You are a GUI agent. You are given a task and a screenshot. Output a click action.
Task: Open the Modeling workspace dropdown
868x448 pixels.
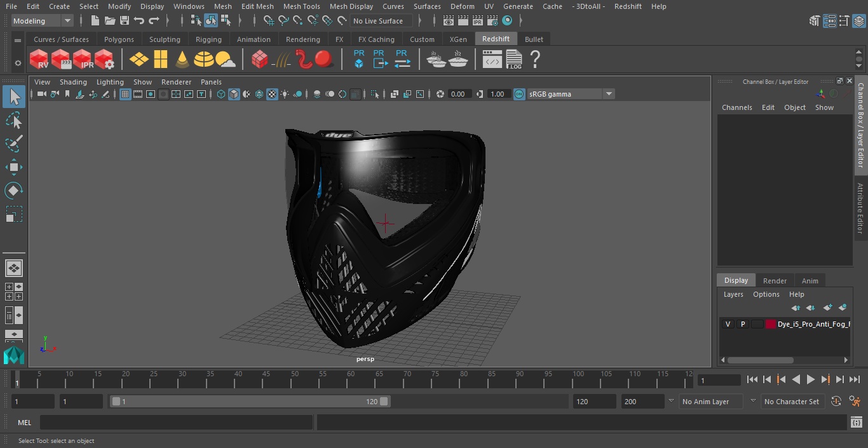pos(42,21)
